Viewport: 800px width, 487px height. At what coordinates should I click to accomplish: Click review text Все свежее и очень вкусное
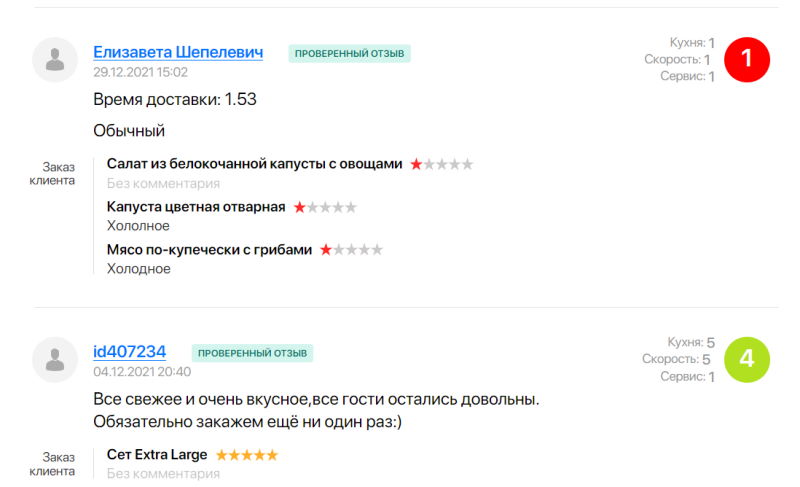(316, 399)
